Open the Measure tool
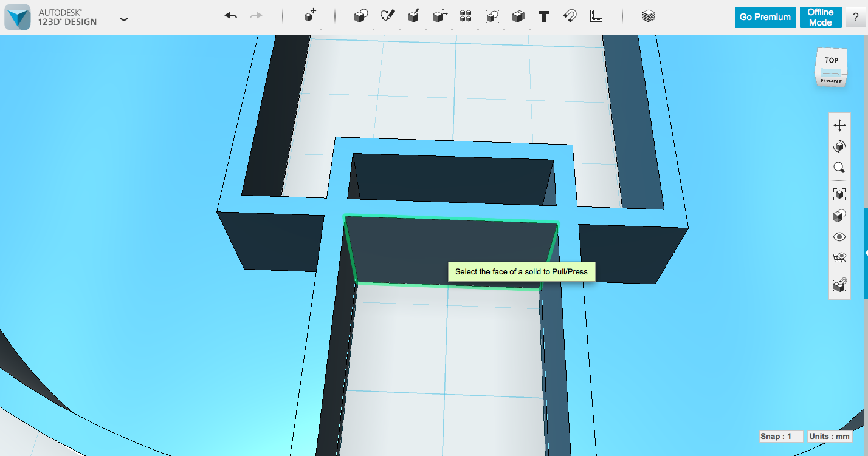868x456 pixels. click(596, 16)
